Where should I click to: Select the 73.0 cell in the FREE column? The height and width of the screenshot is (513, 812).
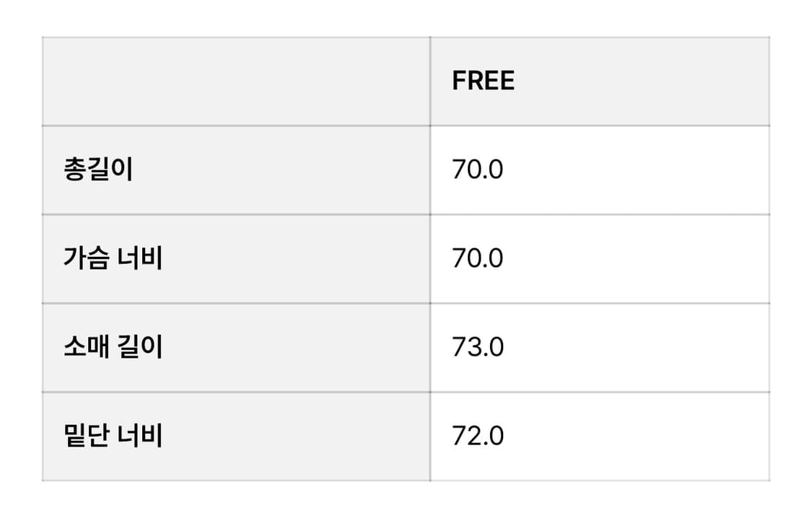599,348
